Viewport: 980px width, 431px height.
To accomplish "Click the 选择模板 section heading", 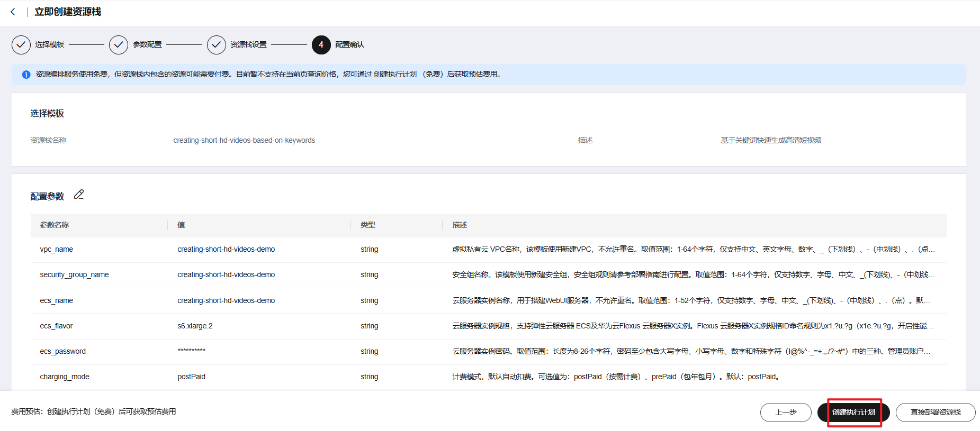I will point(47,114).
